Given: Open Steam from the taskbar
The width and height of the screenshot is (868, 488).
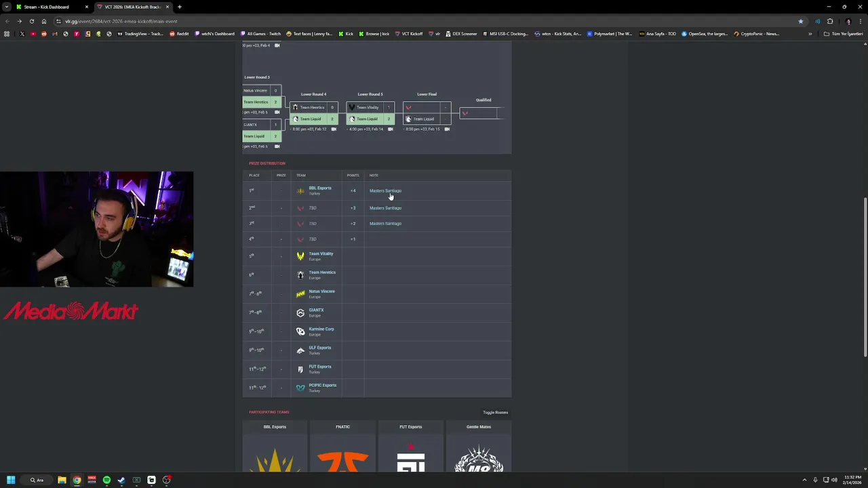Looking at the screenshot, I should [x=121, y=480].
